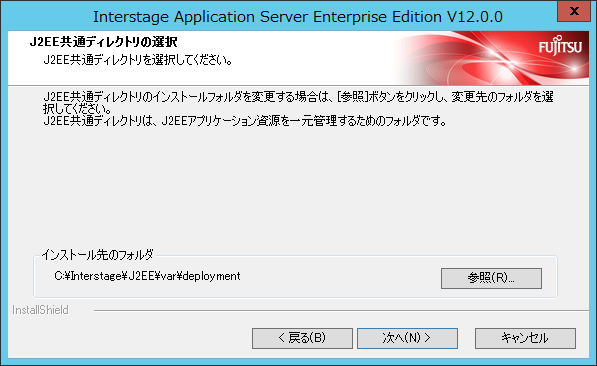Click the FUJITSU logo in the banner

click(x=560, y=46)
